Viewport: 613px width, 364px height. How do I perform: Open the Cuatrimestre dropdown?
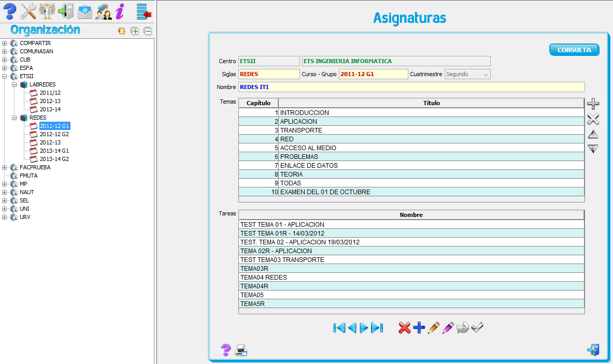pyautogui.click(x=486, y=75)
